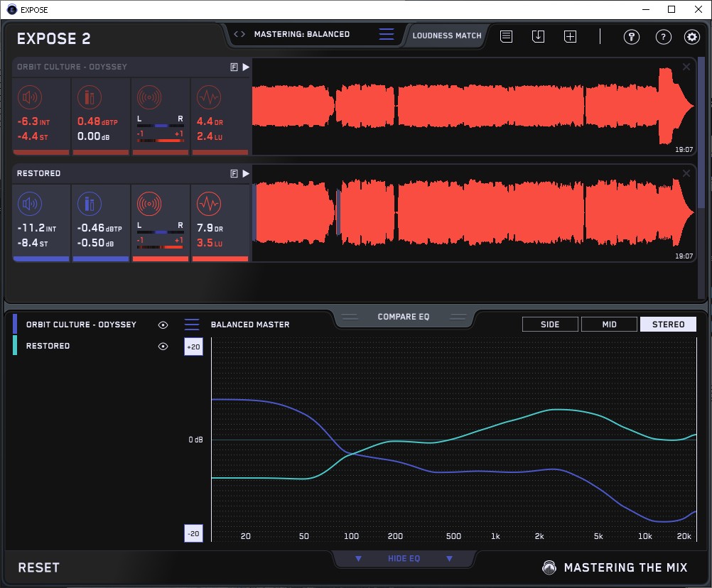Select the Stereo EQ view tab
Image resolution: width=712 pixels, height=588 pixels.
pos(668,325)
